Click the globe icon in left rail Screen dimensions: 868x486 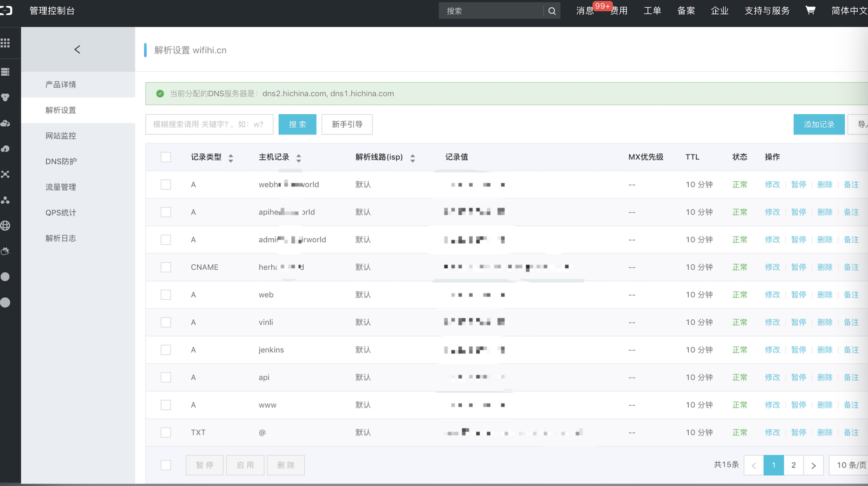click(x=5, y=225)
